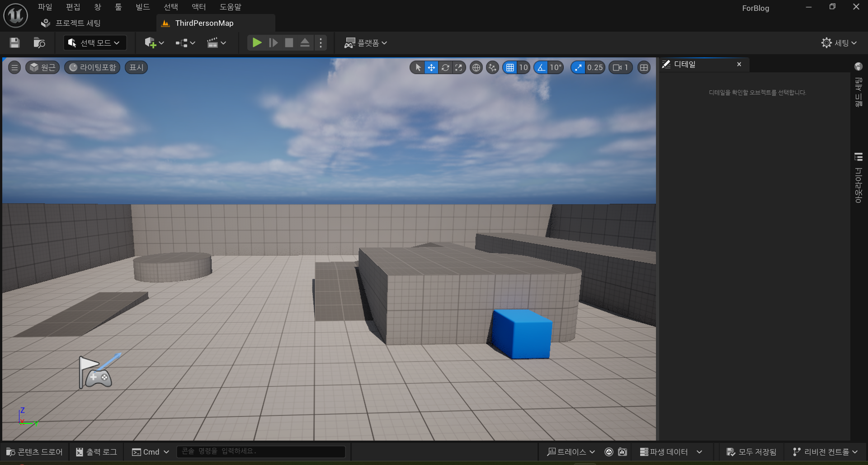The width and height of the screenshot is (868, 465).
Task: Open the 리비전 컨트롤 revision control menu
Action: (x=826, y=452)
